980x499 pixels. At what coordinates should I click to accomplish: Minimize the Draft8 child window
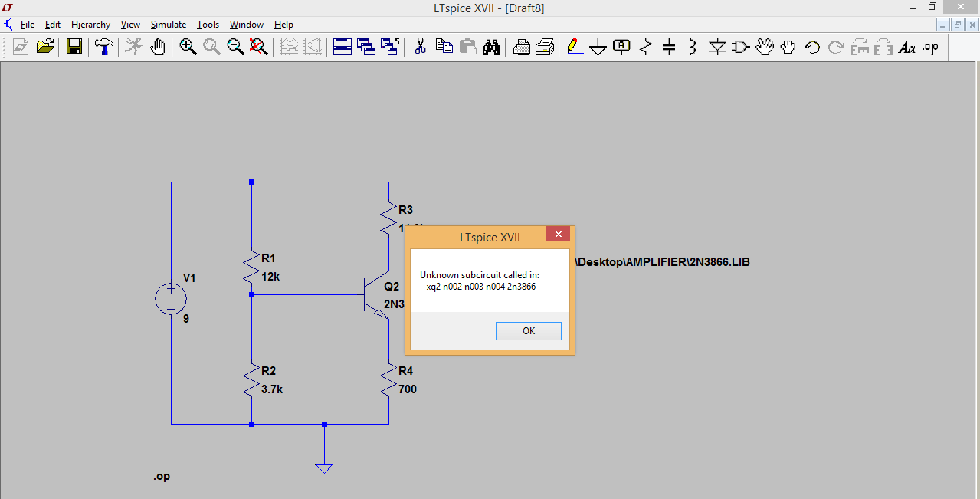[942, 25]
